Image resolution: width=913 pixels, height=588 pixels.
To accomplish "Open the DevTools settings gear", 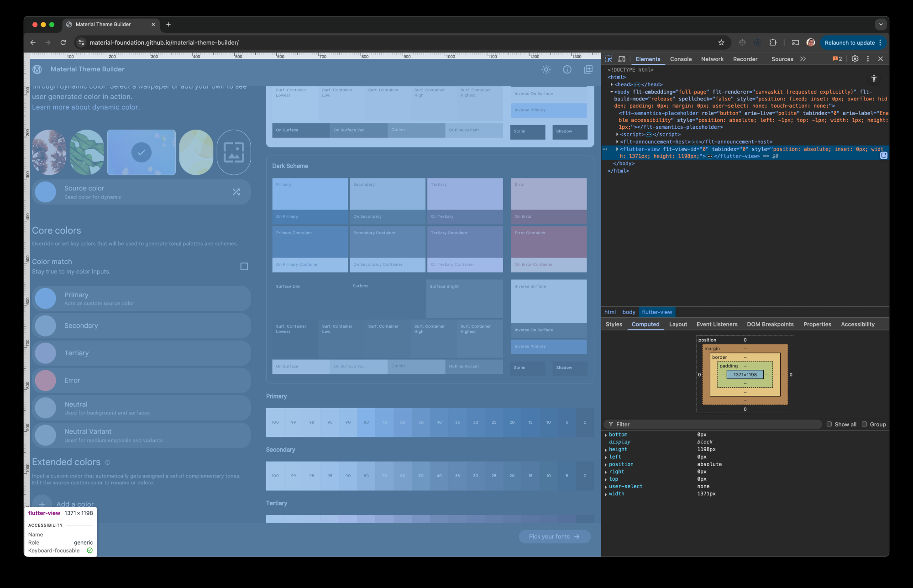I will coord(855,59).
